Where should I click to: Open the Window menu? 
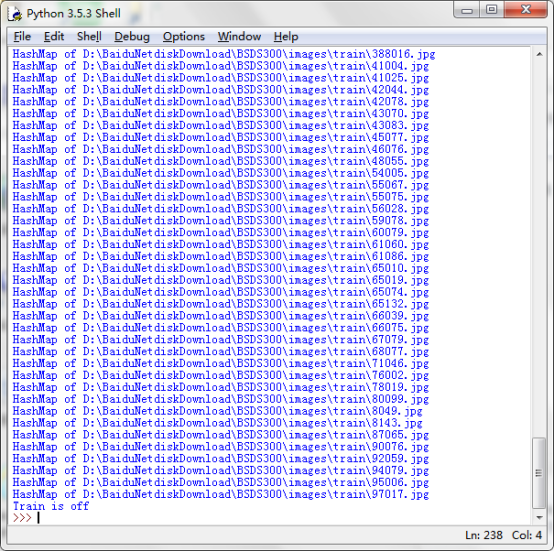pos(239,36)
